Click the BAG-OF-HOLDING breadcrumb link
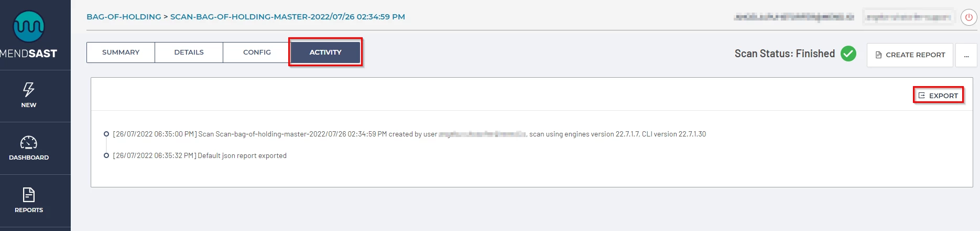Screen dimensions: 980x231 [124, 17]
